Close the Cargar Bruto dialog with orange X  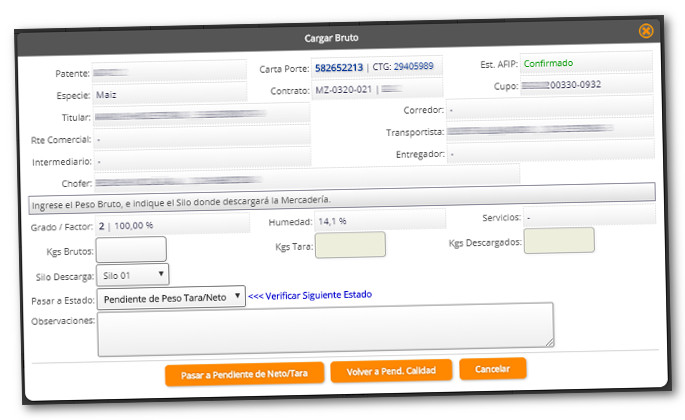pyautogui.click(x=646, y=31)
